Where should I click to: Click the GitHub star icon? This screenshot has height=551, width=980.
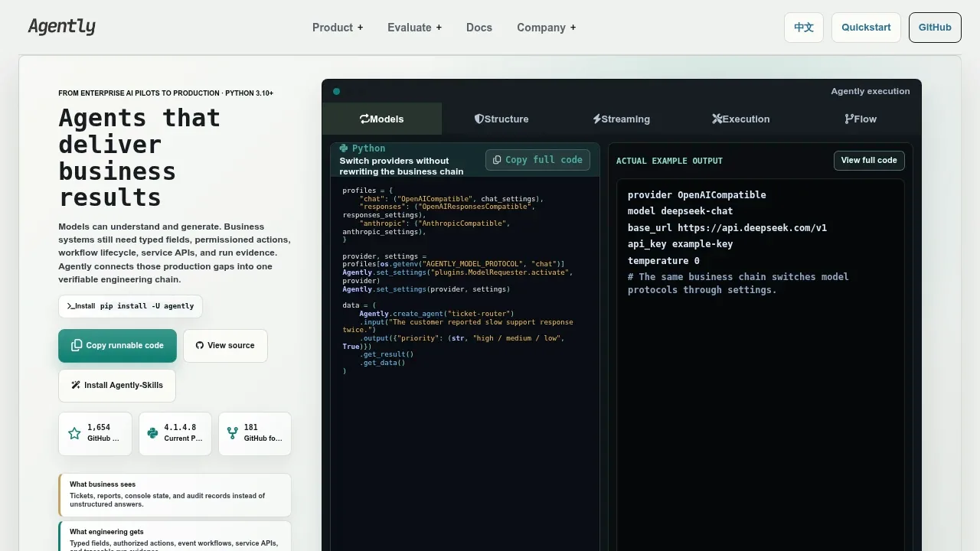[x=74, y=433]
